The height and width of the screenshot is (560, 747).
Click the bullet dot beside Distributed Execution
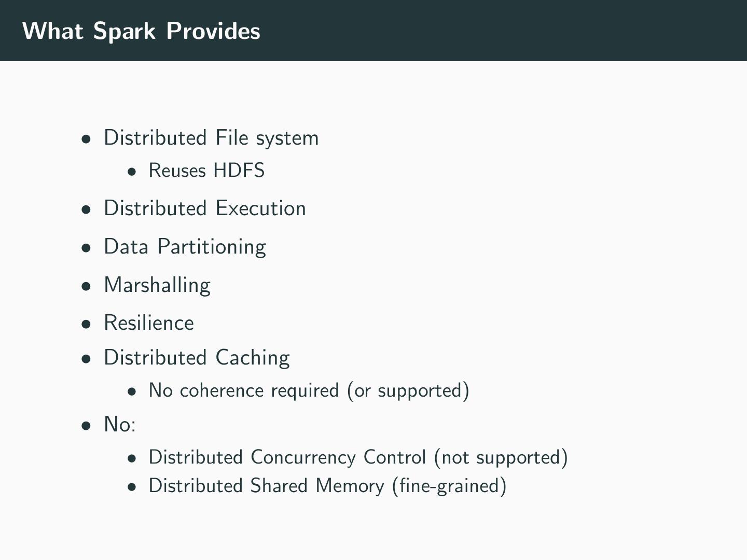(x=87, y=210)
